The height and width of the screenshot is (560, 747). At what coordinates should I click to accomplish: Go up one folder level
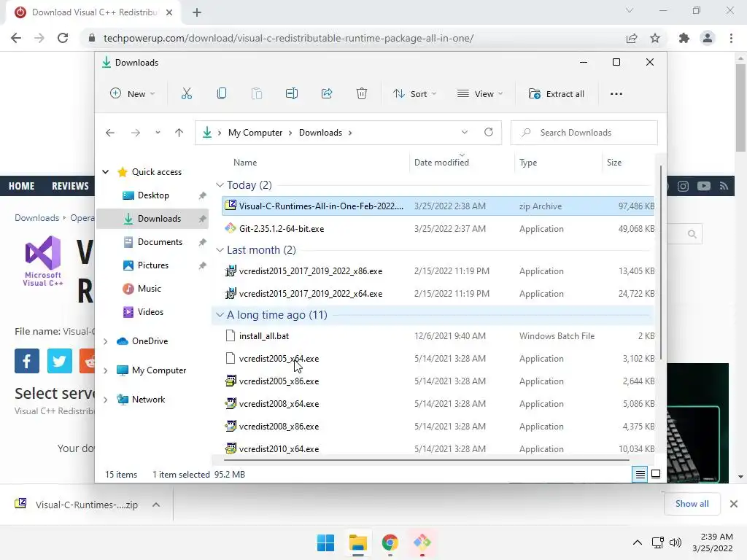pos(179,133)
